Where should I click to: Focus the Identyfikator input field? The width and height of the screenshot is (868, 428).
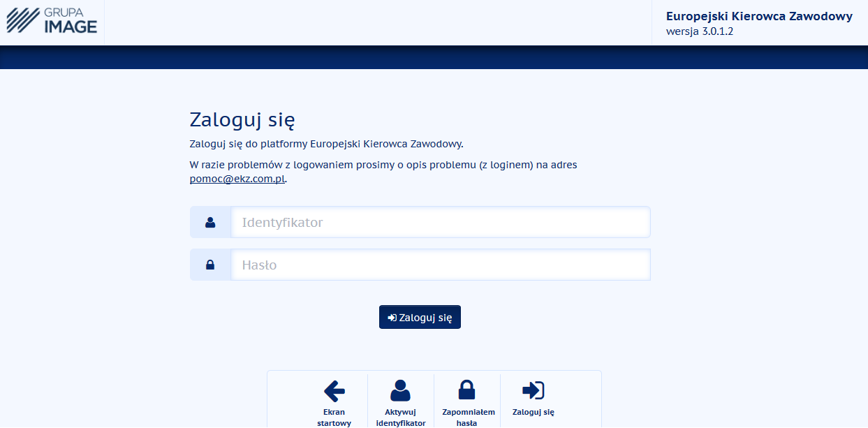(x=441, y=222)
